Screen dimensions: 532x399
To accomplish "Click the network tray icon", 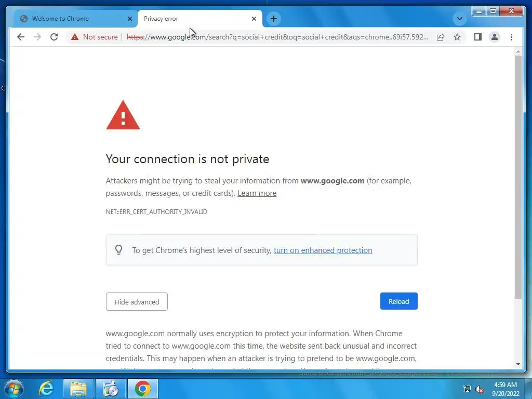I will pyautogui.click(x=467, y=389).
